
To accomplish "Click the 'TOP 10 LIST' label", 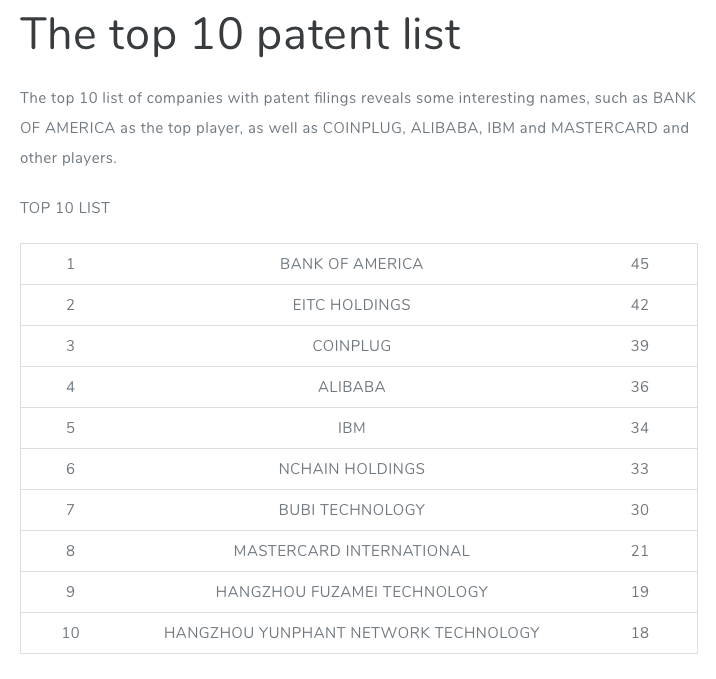I will pyautogui.click(x=65, y=208).
